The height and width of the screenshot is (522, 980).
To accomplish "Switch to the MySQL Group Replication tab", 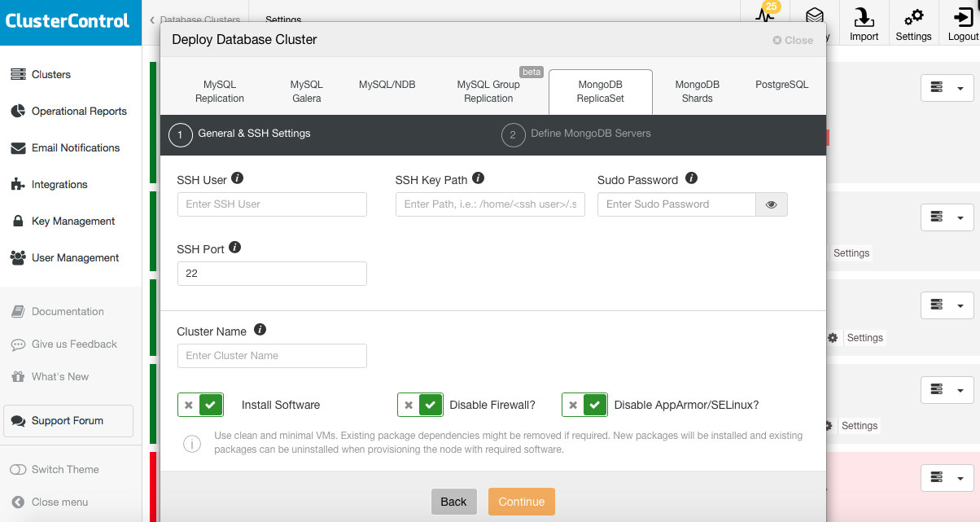I will [x=488, y=91].
